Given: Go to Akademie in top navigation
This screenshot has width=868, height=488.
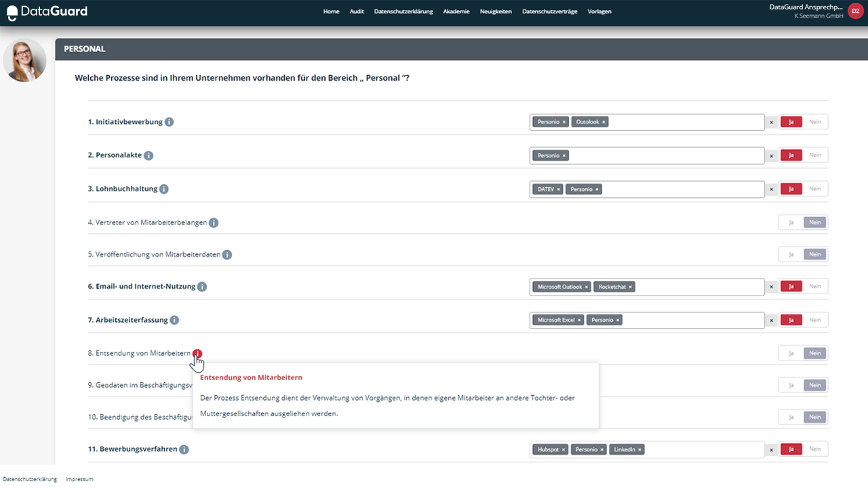Looking at the screenshot, I should (x=456, y=12).
